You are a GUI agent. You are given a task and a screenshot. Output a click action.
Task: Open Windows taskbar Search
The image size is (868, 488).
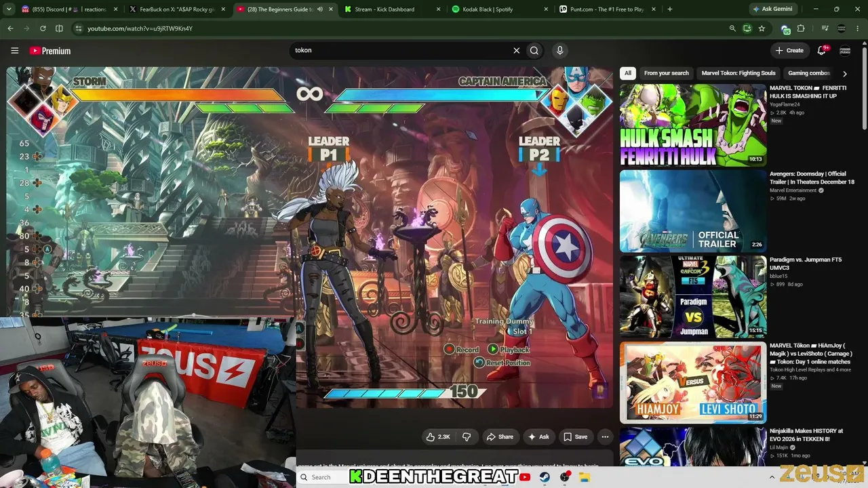click(323, 477)
